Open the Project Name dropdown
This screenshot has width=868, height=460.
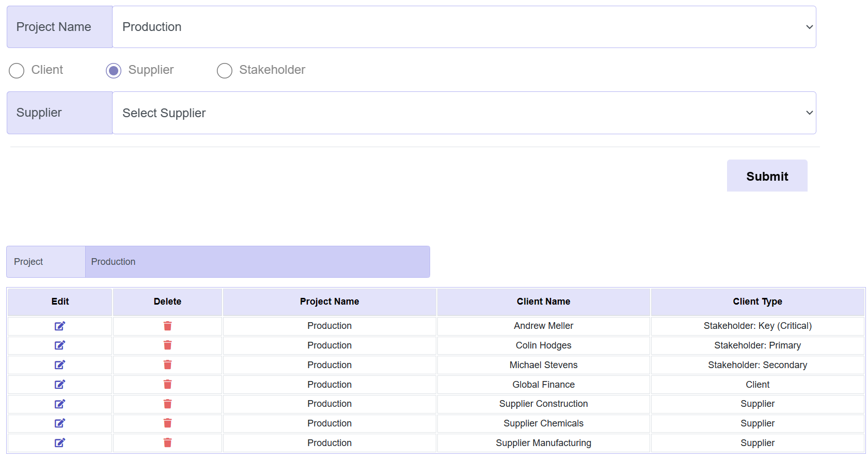[x=464, y=27]
